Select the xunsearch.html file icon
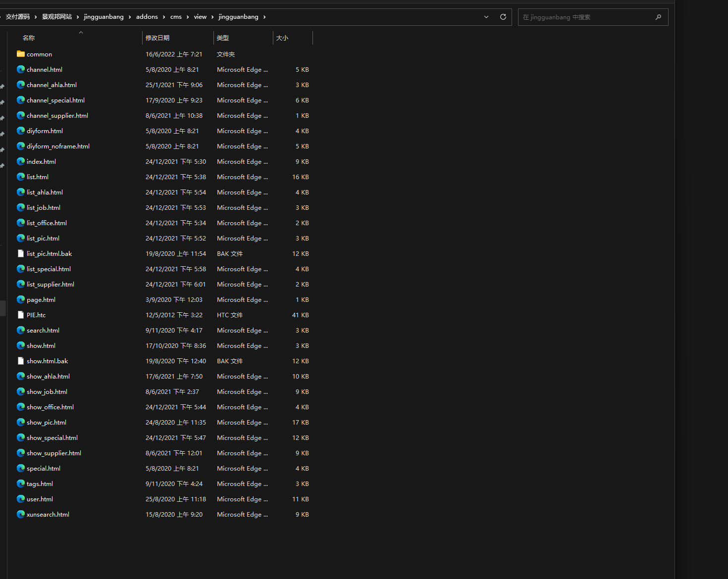The width and height of the screenshot is (728, 579). [21, 514]
